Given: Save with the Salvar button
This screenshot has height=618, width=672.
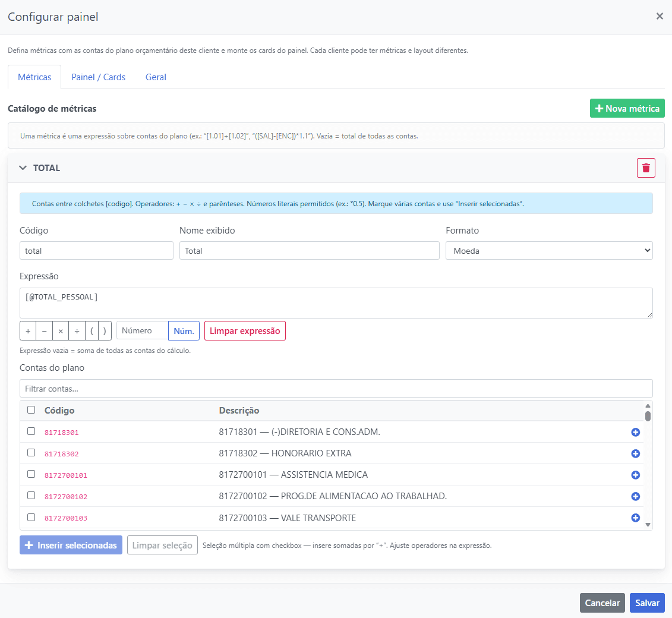Looking at the screenshot, I should (x=647, y=603).
